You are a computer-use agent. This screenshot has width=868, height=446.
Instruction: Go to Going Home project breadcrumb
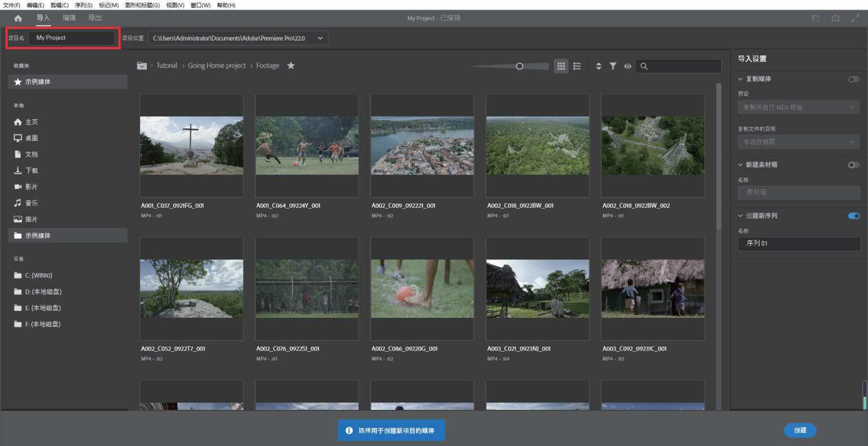[x=216, y=65]
